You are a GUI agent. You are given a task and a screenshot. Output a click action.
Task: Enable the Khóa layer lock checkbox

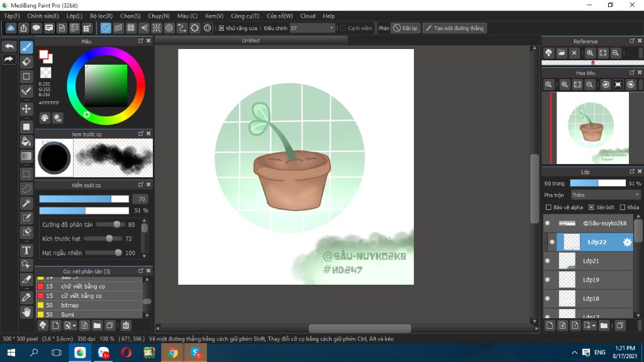623,207
